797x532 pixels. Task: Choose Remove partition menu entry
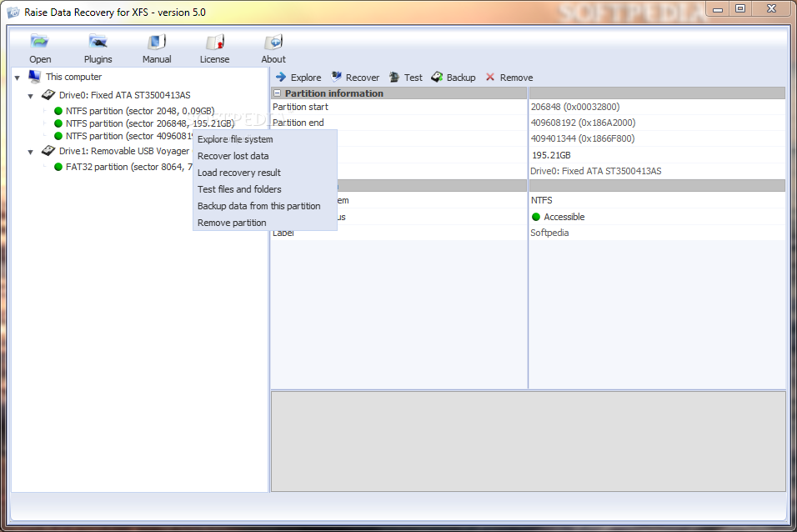265,223
